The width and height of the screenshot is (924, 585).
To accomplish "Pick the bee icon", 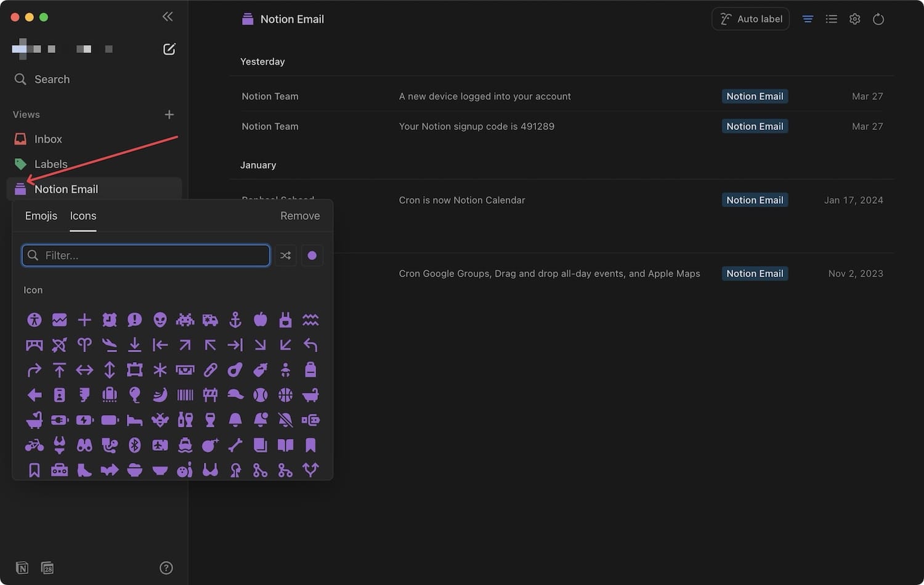I will [x=160, y=420].
